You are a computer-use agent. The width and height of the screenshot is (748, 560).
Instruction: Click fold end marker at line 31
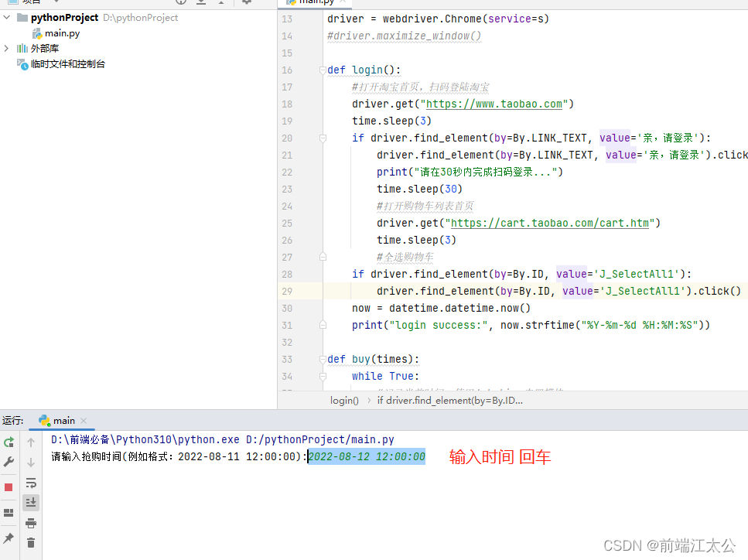click(x=323, y=326)
